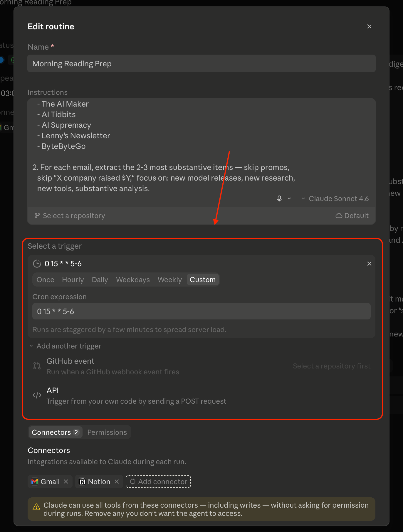Remove the Gmail connector

click(66, 482)
